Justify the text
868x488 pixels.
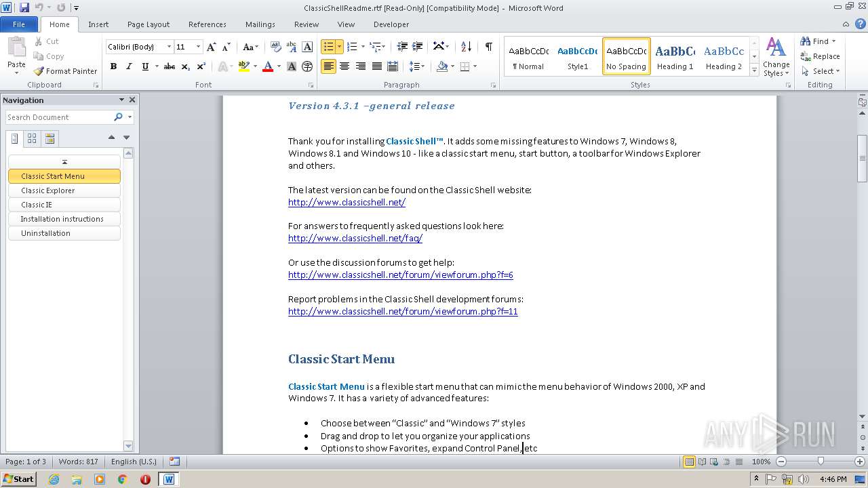coord(376,66)
